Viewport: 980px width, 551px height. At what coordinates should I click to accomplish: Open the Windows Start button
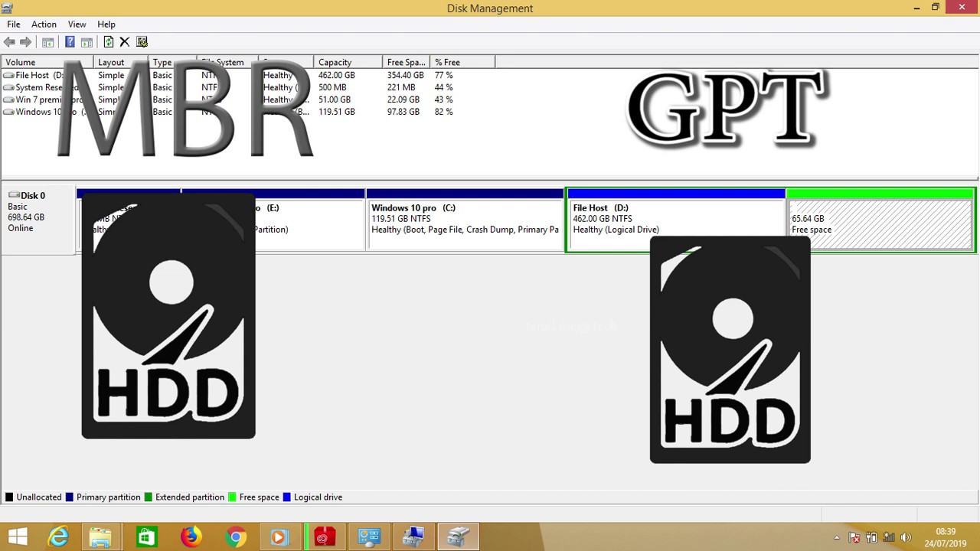coord(18,537)
